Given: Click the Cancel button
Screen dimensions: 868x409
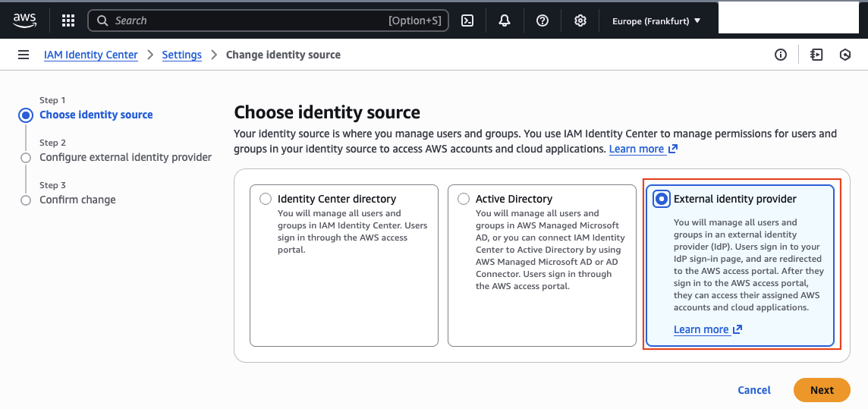Looking at the screenshot, I should tap(754, 390).
